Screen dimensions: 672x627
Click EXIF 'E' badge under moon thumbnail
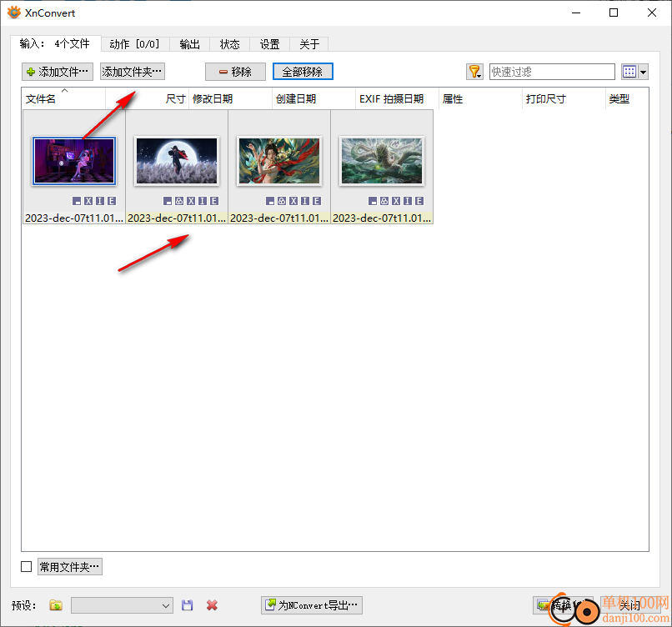click(214, 201)
